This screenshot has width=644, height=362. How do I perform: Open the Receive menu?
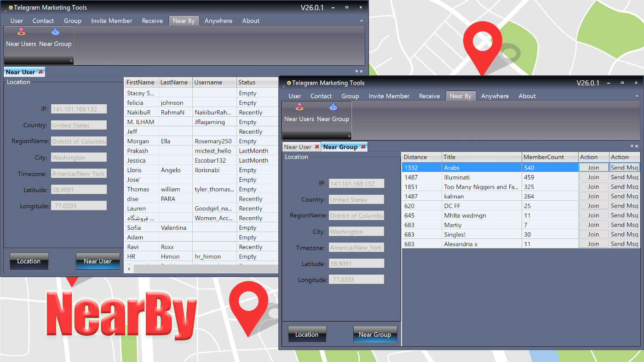click(x=429, y=96)
